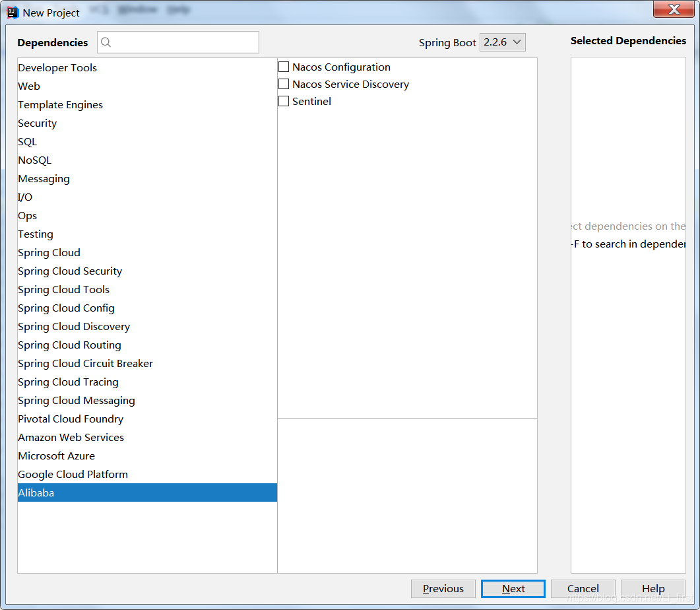Tick the Nacos Service Discovery checkbox

point(284,84)
